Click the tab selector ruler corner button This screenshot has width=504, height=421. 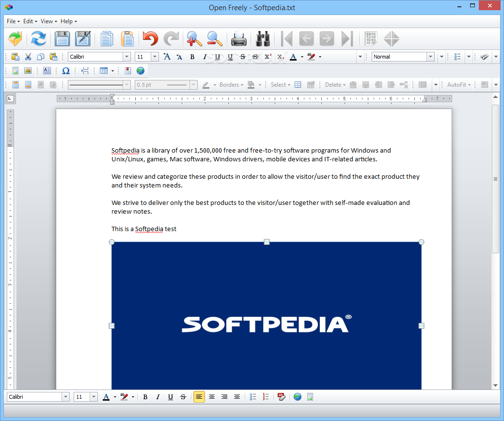(10, 99)
